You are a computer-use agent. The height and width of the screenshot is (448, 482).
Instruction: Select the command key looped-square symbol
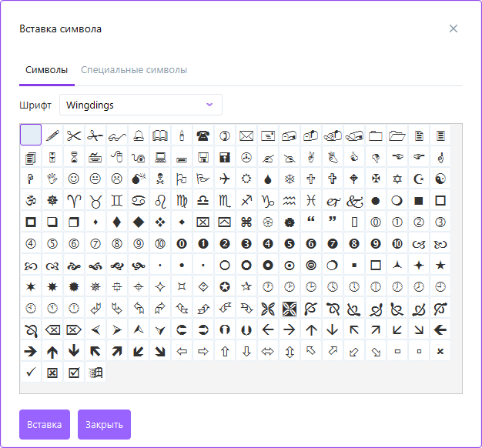(246, 222)
